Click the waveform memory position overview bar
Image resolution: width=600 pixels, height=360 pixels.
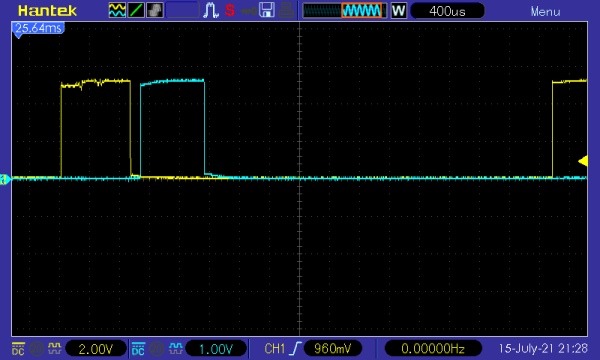coord(345,10)
